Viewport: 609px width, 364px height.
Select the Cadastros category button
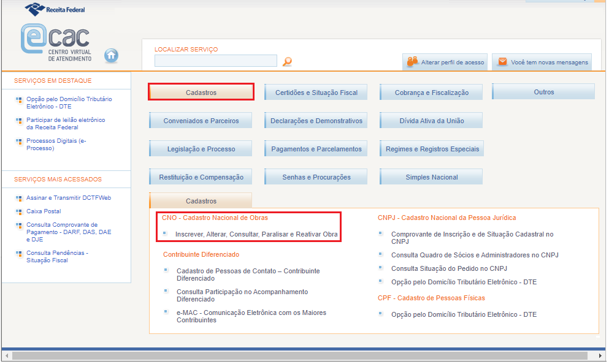pyautogui.click(x=201, y=93)
